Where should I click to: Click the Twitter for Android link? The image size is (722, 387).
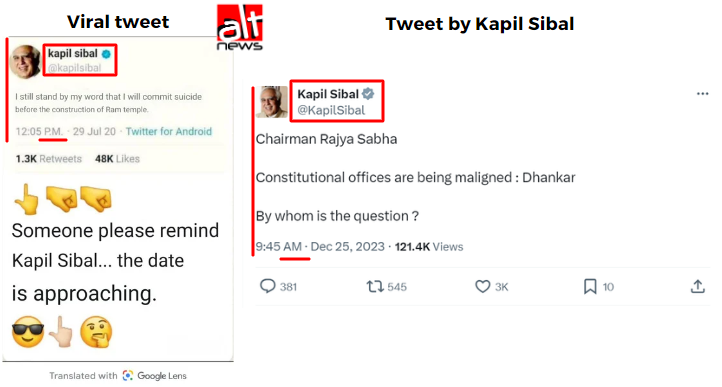[x=169, y=131]
